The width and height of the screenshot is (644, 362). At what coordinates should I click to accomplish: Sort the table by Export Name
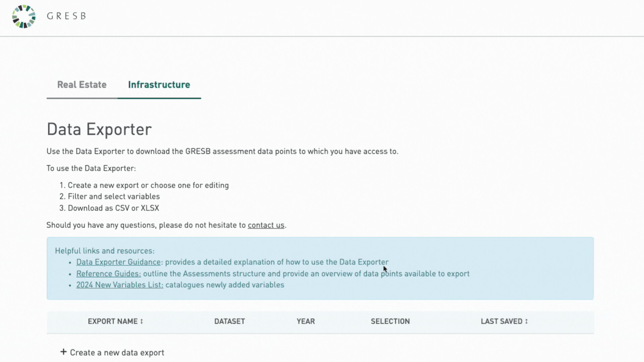[115, 321]
